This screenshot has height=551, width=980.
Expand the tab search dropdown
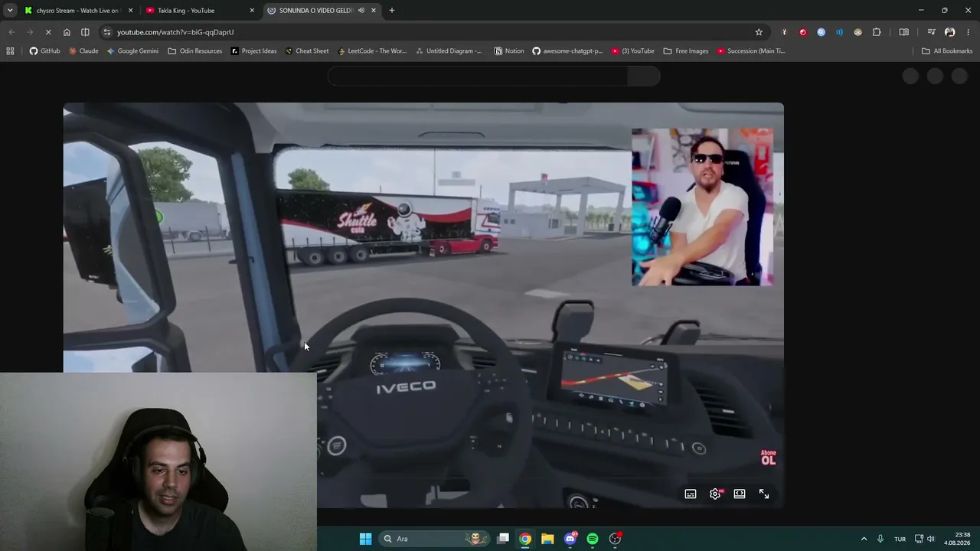pyautogui.click(x=10, y=11)
